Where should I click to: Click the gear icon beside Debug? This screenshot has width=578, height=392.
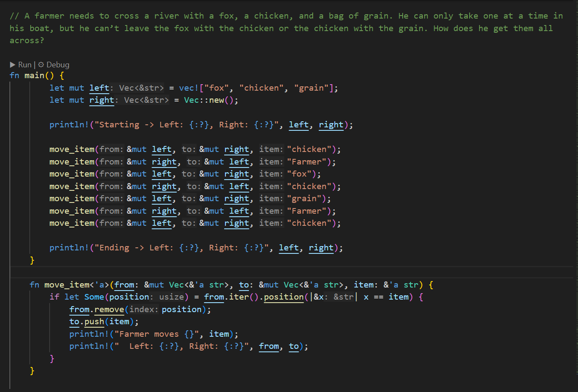coord(41,65)
